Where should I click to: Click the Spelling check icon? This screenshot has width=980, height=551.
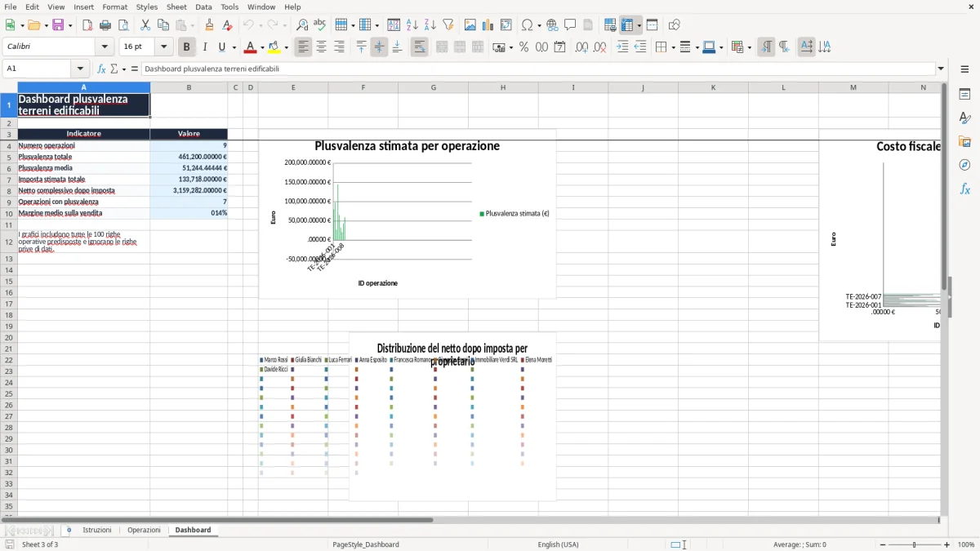(320, 25)
